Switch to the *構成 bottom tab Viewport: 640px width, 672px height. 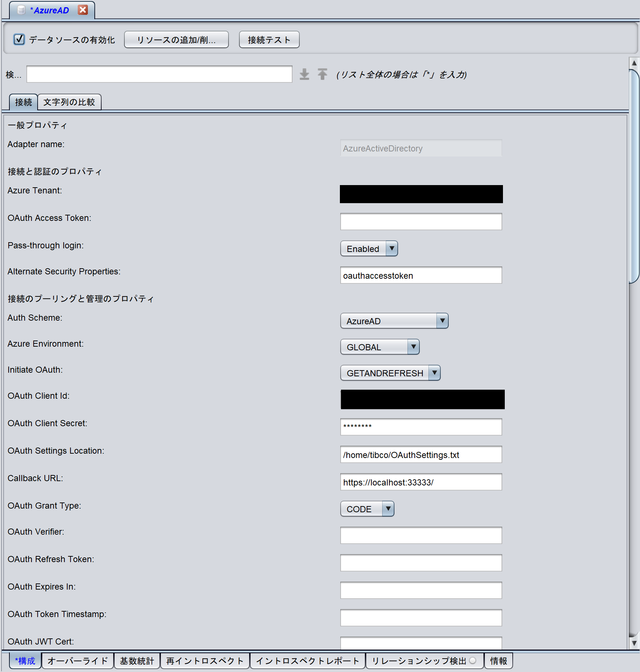[25, 661]
